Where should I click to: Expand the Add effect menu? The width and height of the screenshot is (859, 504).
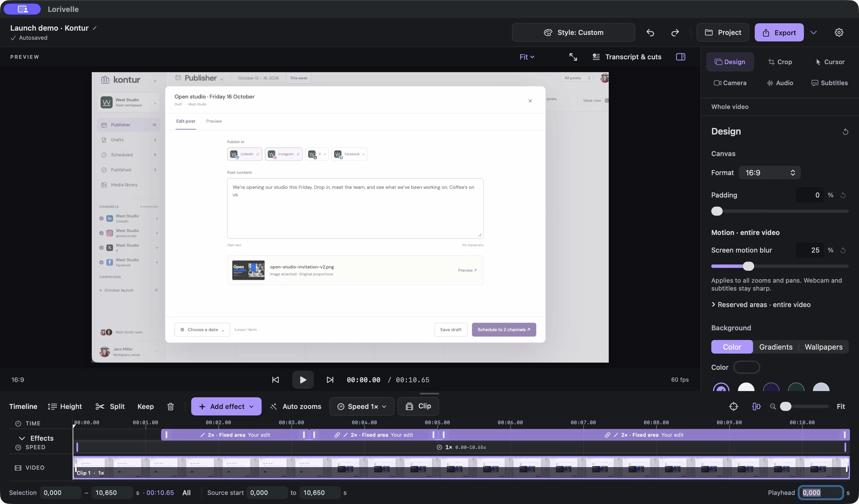(226, 406)
